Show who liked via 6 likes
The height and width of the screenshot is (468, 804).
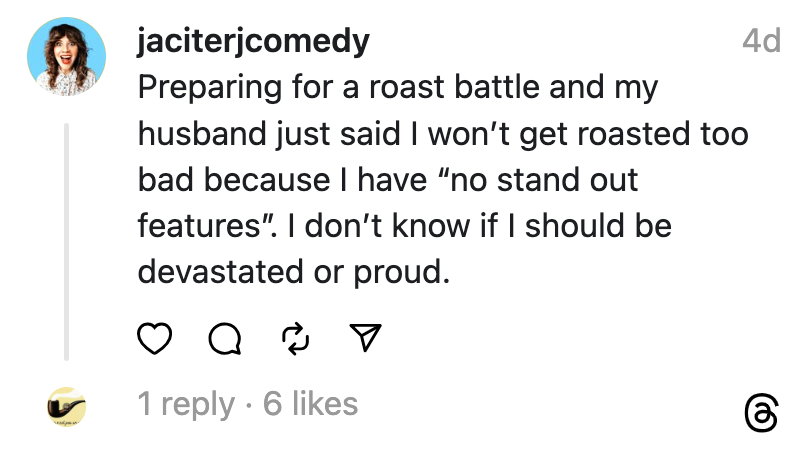tap(310, 404)
